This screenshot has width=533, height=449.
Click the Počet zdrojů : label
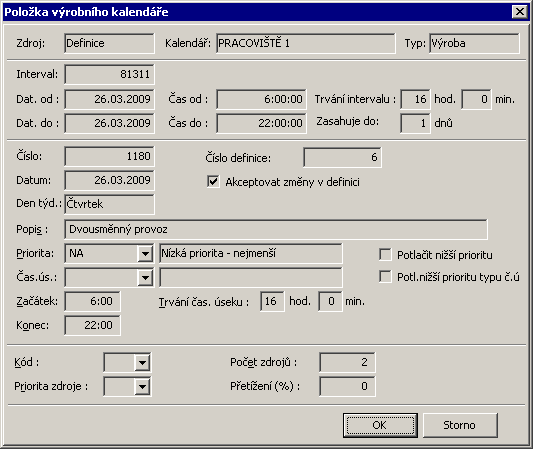263,363
